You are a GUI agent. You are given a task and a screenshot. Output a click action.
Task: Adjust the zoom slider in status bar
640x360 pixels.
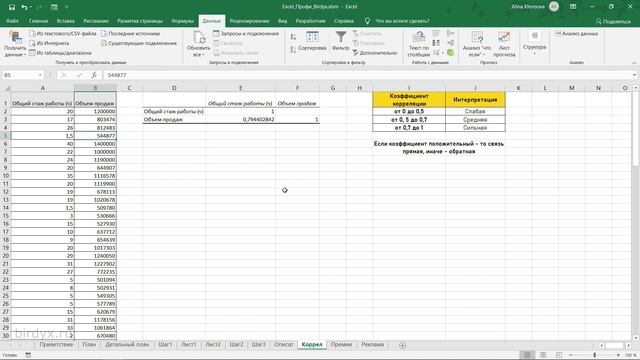[595, 355]
